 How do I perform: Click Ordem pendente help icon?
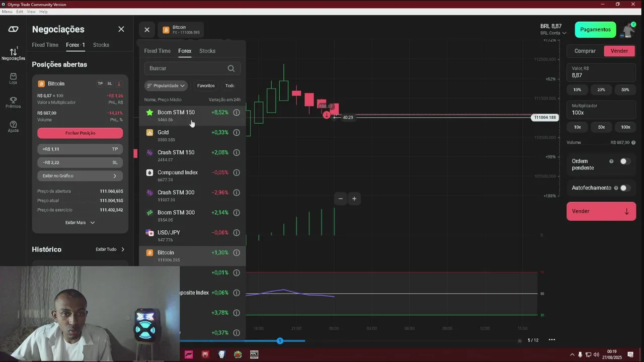pyautogui.click(x=611, y=161)
